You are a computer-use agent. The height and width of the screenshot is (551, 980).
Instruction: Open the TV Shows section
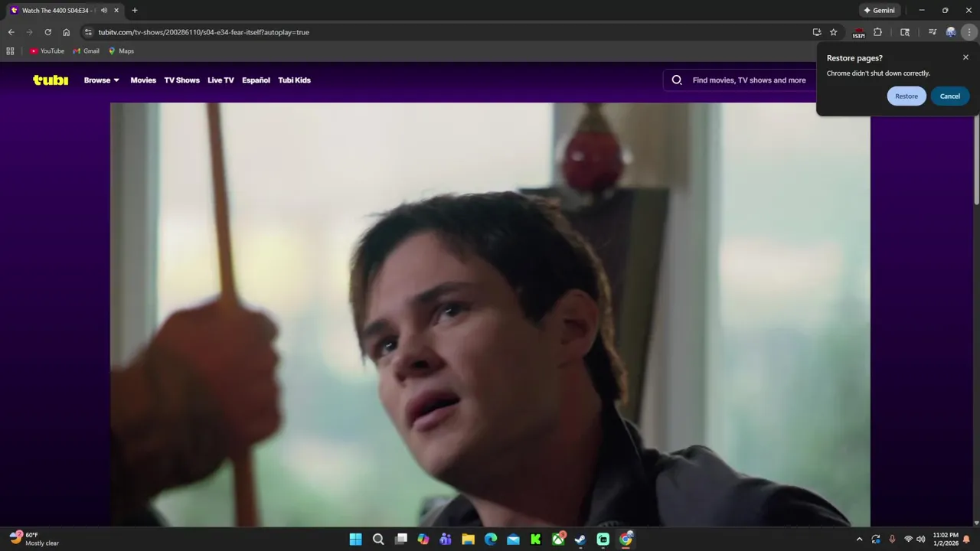click(x=181, y=80)
